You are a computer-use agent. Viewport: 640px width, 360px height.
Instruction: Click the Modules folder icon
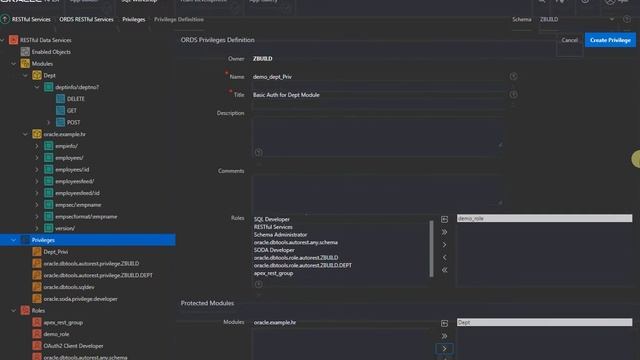[x=25, y=64]
